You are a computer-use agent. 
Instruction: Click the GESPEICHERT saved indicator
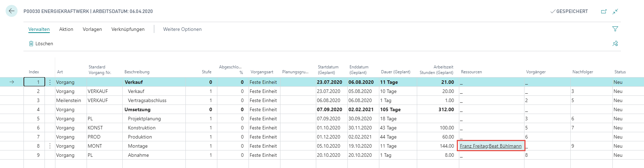[x=569, y=12]
